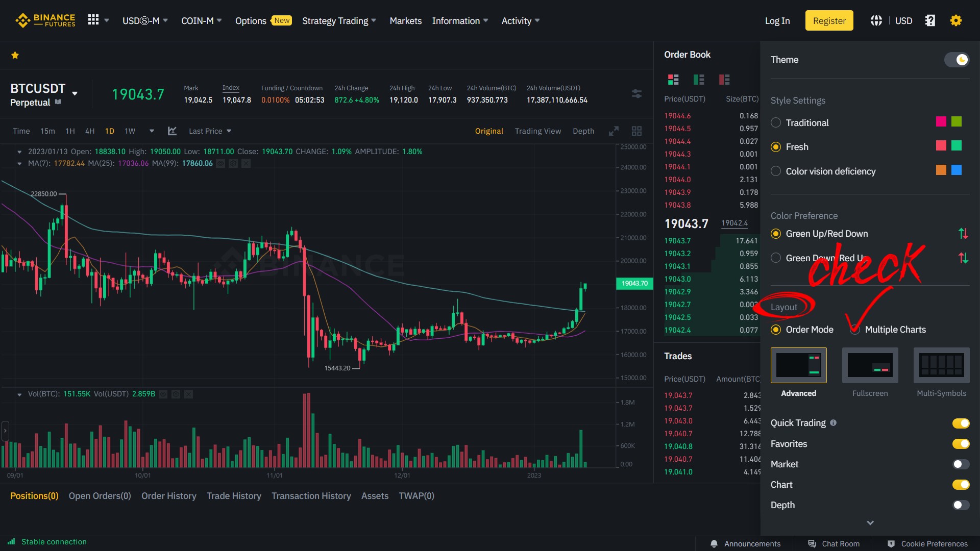The height and width of the screenshot is (551, 980).
Task: Toggle the Quick Trading switch
Action: (961, 423)
